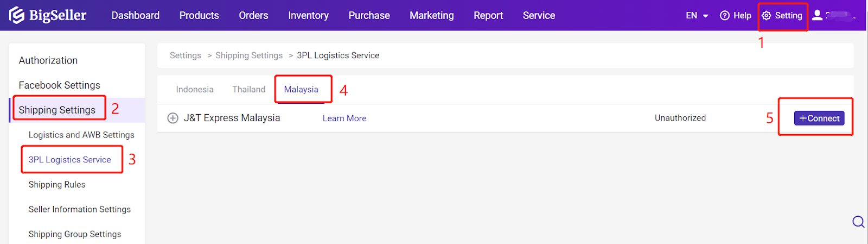868x244 pixels.
Task: Open the Dashboard menu
Action: pyautogui.click(x=136, y=16)
